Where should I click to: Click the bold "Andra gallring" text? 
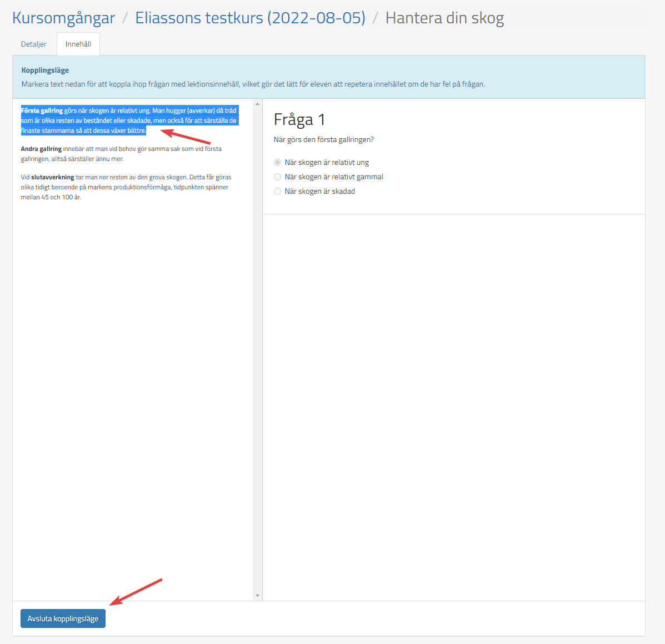click(41, 149)
